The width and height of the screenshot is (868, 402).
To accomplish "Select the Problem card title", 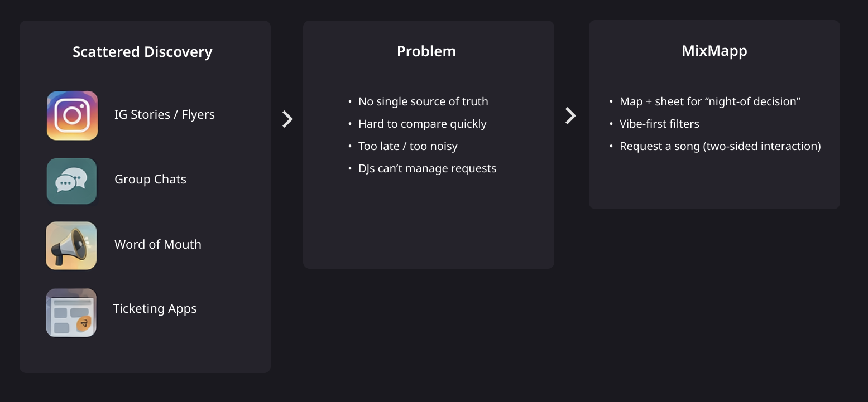I will pos(426,51).
